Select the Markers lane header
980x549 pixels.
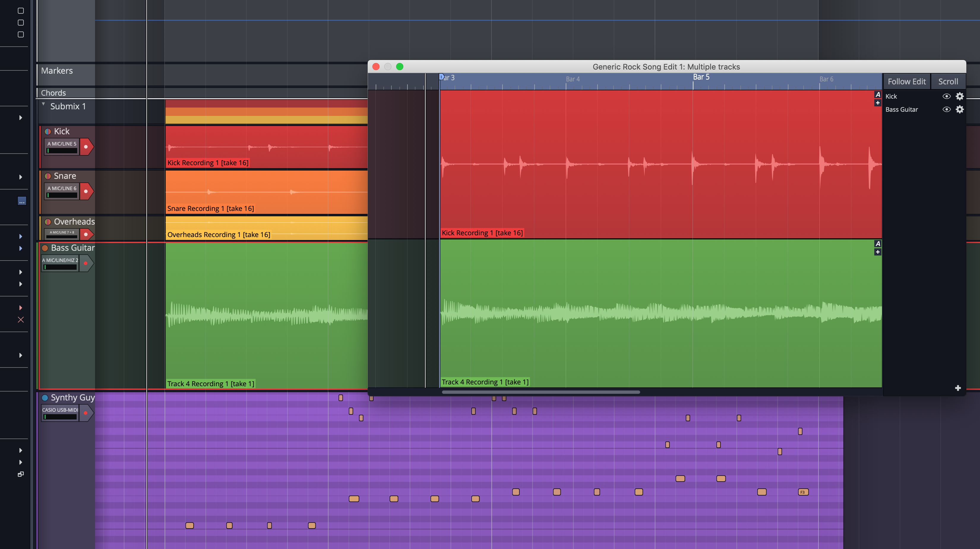tap(57, 70)
